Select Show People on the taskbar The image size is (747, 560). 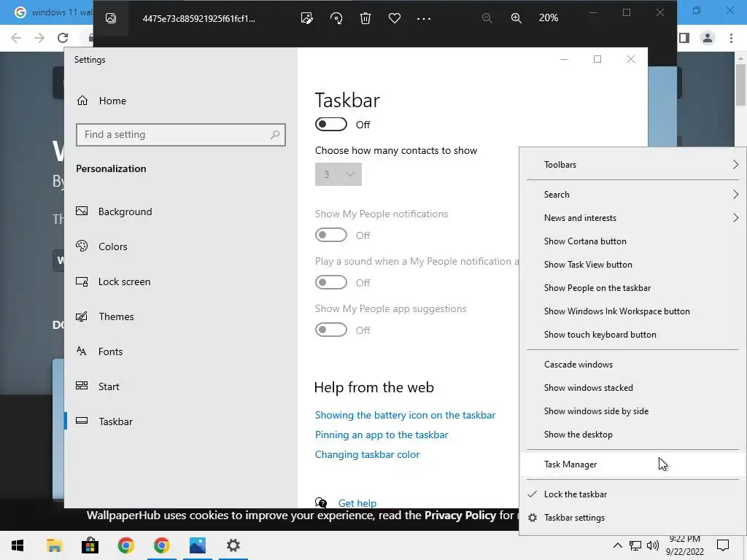pos(632,287)
